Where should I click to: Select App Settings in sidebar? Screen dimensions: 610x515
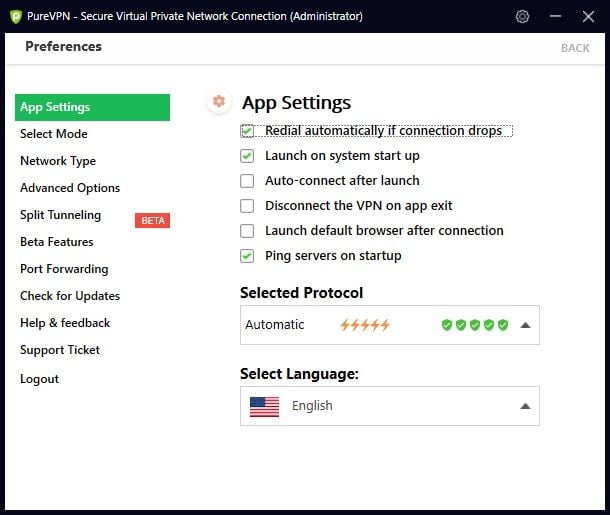click(93, 107)
